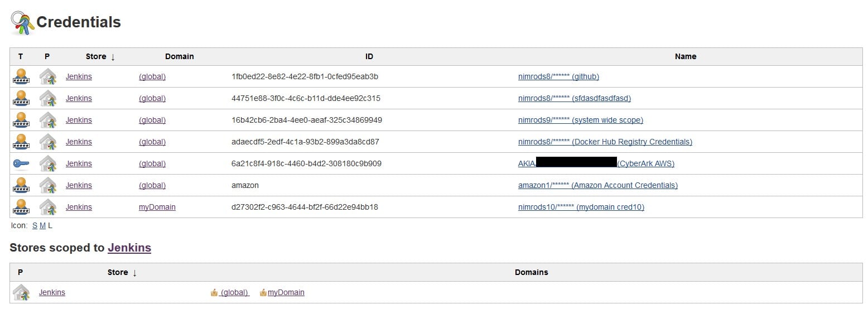Click the blue key icon in the CyberArk AWS row
The image size is (868, 309).
[x=21, y=163]
